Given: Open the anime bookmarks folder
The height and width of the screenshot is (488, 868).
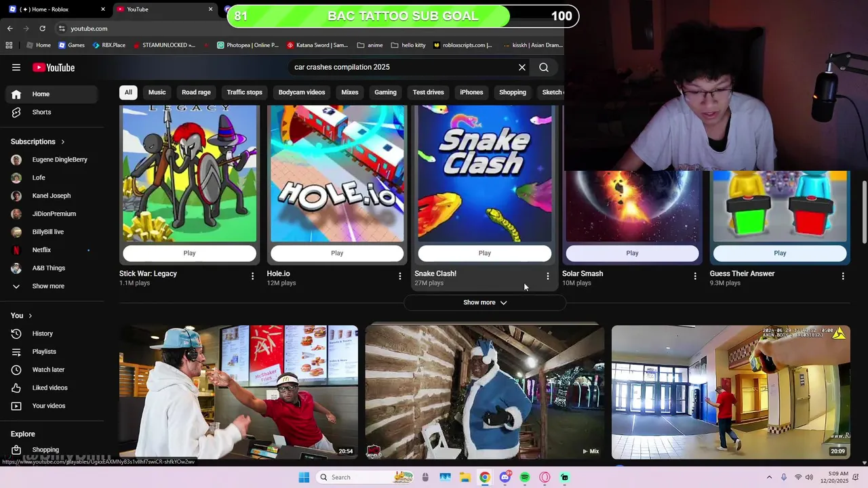Looking at the screenshot, I should pyautogui.click(x=370, y=45).
